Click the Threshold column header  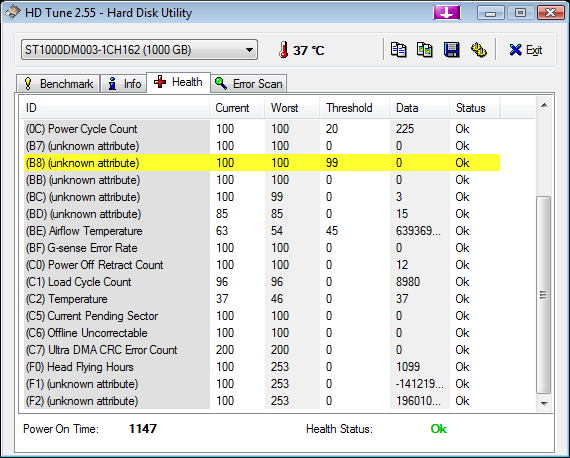354,108
